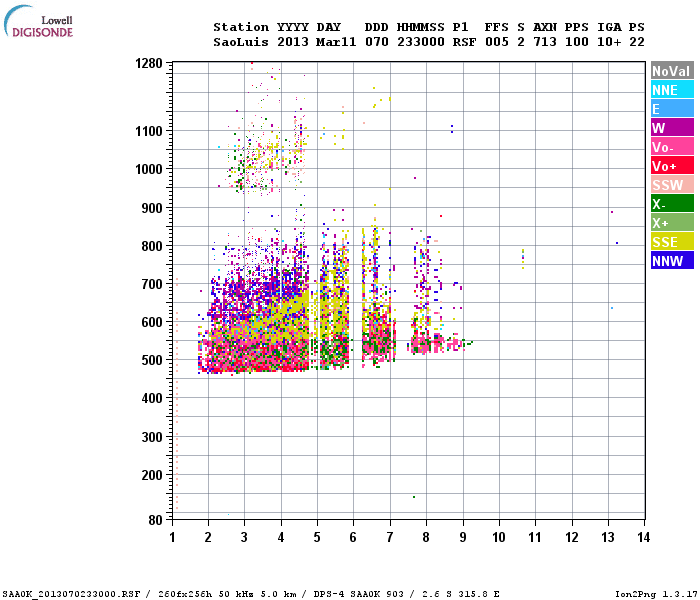This screenshot has width=700, height=600.
Task: Click the 1280 km y-axis label
Action: click(x=149, y=63)
